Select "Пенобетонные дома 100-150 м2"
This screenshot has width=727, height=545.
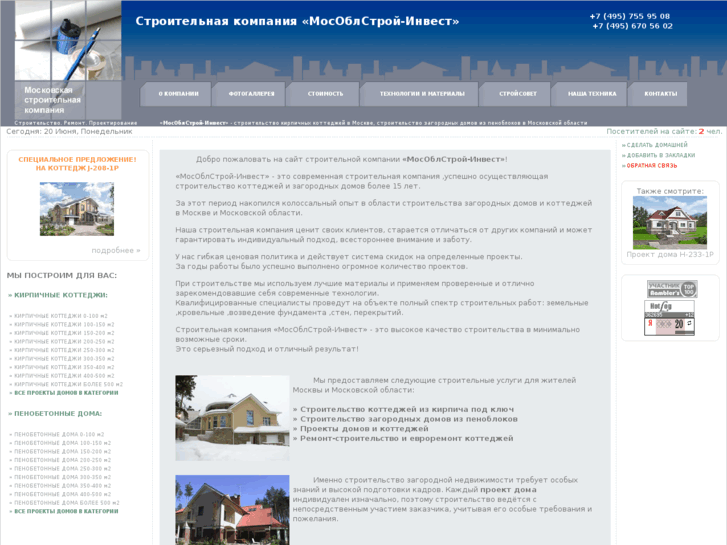point(63,443)
